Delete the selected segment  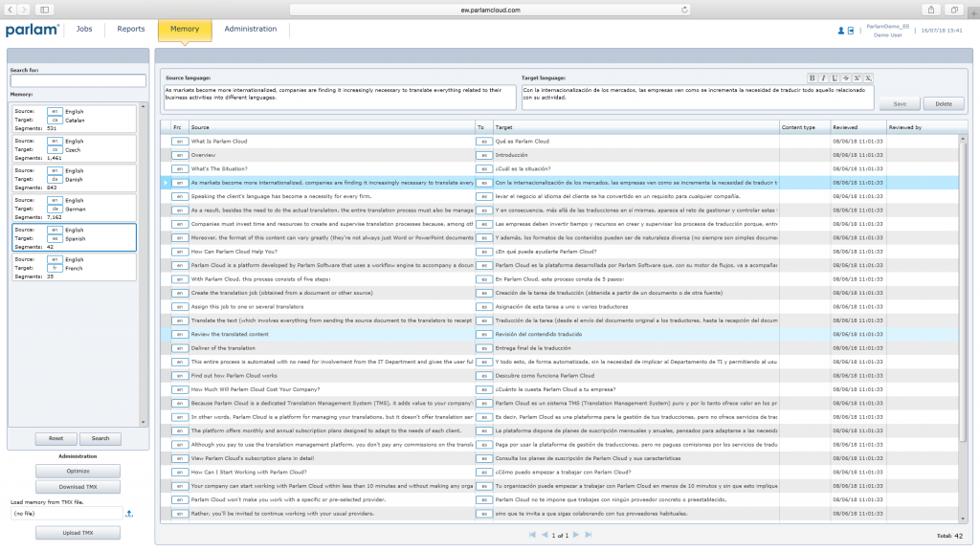[x=944, y=103]
